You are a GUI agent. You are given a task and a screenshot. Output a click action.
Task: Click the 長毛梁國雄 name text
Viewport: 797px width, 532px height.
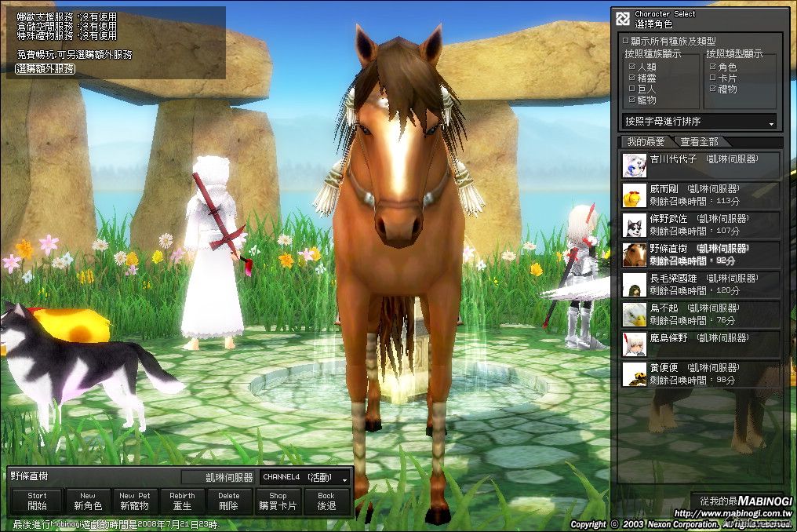(x=674, y=279)
